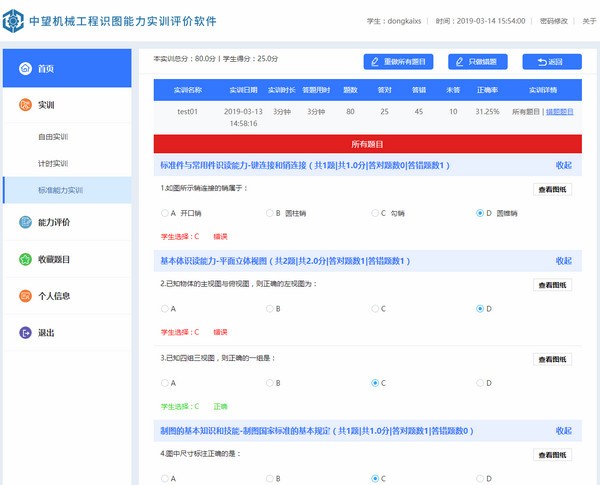Screen dimensions: 600x485
Task: Go to 计时实训 in the sidebar
Action: click(x=54, y=163)
